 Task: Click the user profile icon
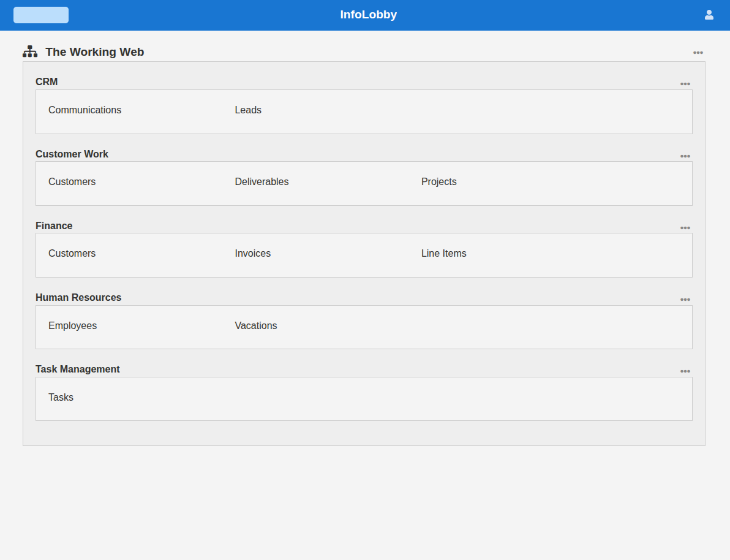coord(709,15)
